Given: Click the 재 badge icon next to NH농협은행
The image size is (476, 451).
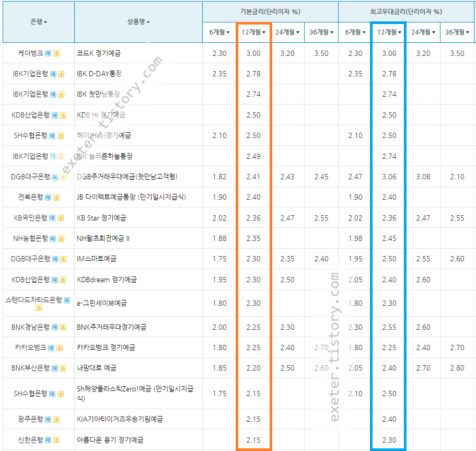Looking at the screenshot, I should (53, 239).
